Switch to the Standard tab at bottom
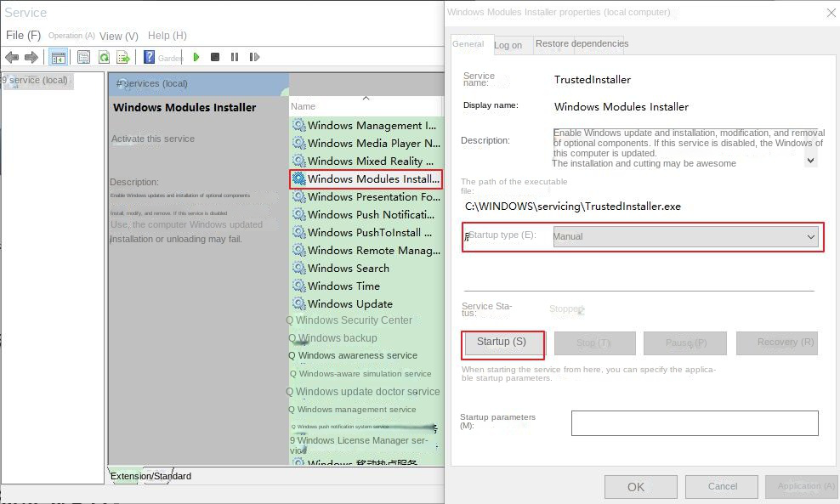The height and width of the screenshot is (504, 840). [x=158, y=476]
